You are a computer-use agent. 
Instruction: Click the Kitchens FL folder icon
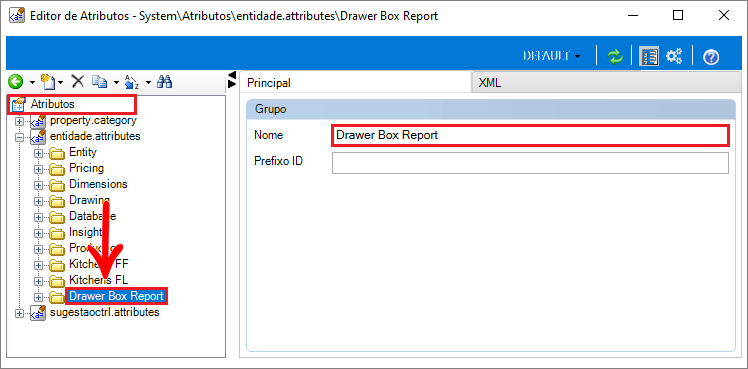tap(57, 281)
